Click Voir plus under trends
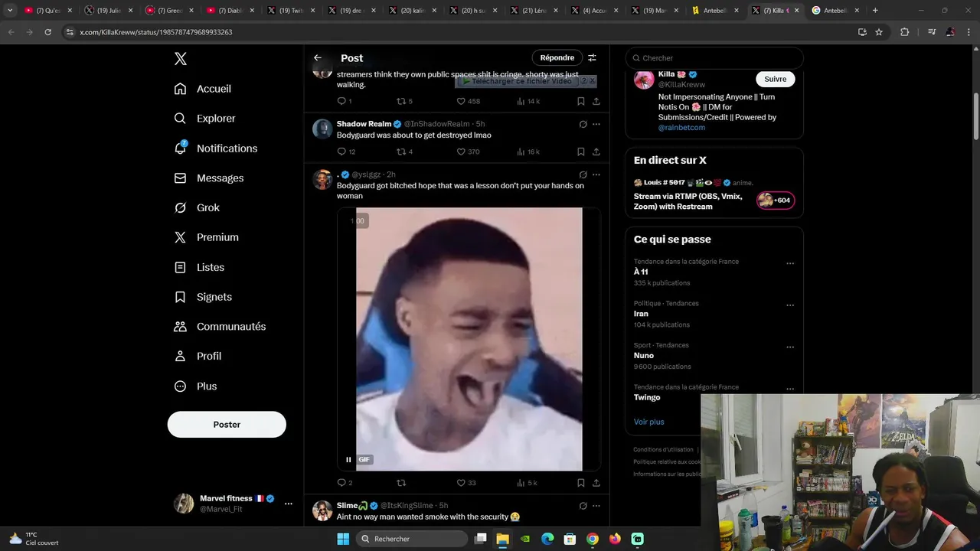 pyautogui.click(x=648, y=422)
